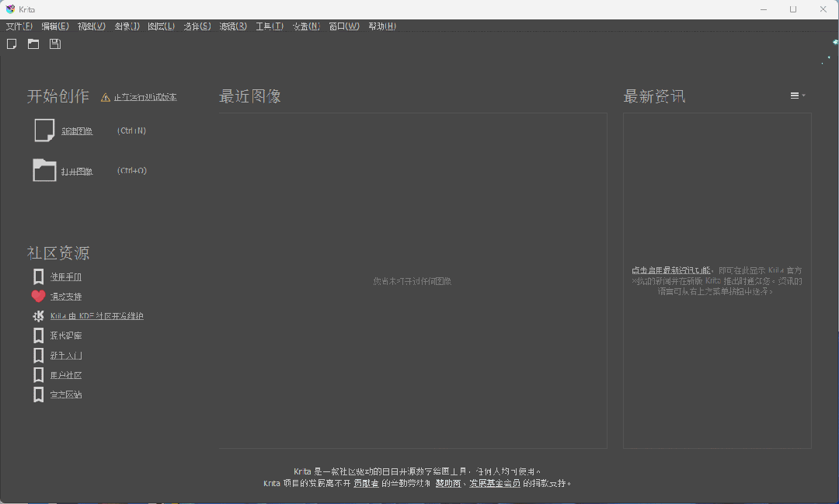Open the 滤镜(R) menu
This screenshot has width=839, height=504.
point(233,26)
